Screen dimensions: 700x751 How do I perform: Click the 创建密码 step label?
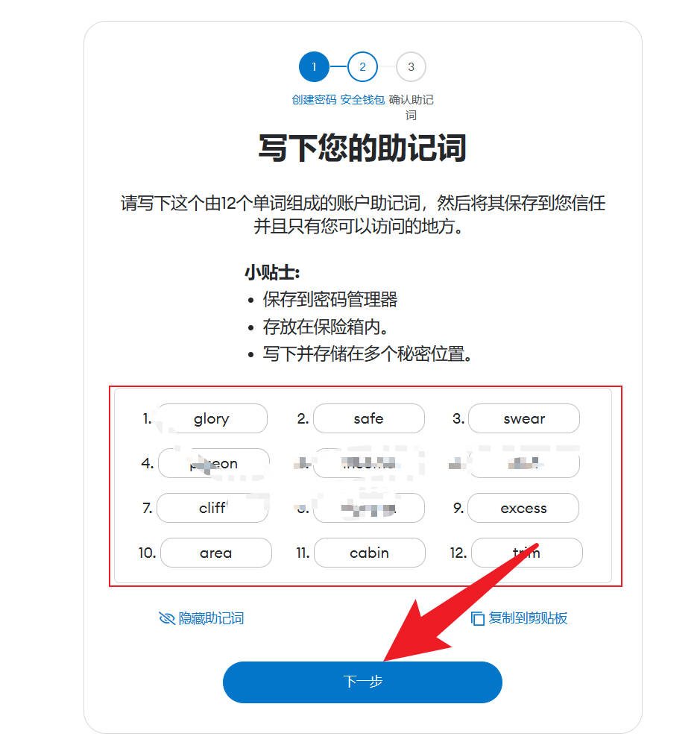tap(314, 100)
